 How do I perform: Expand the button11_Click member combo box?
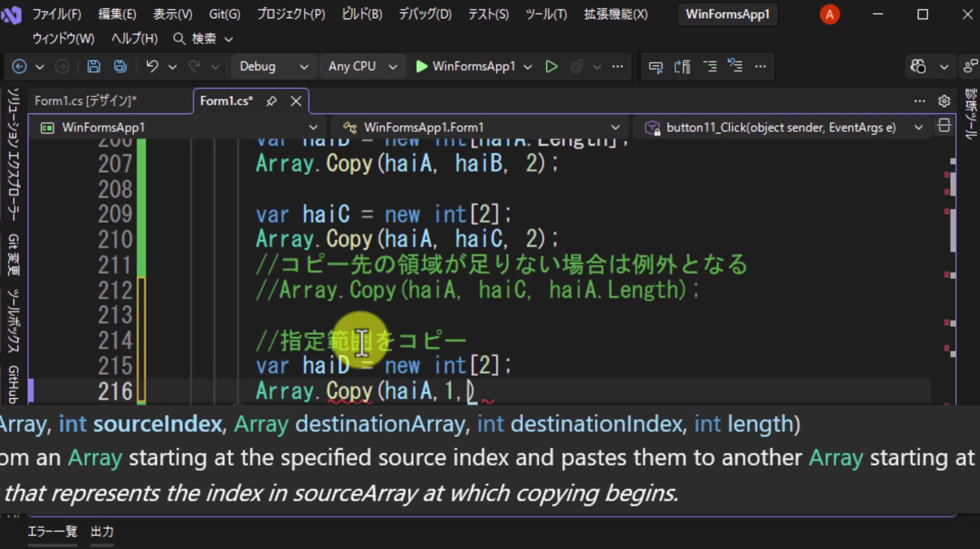[x=783, y=127]
